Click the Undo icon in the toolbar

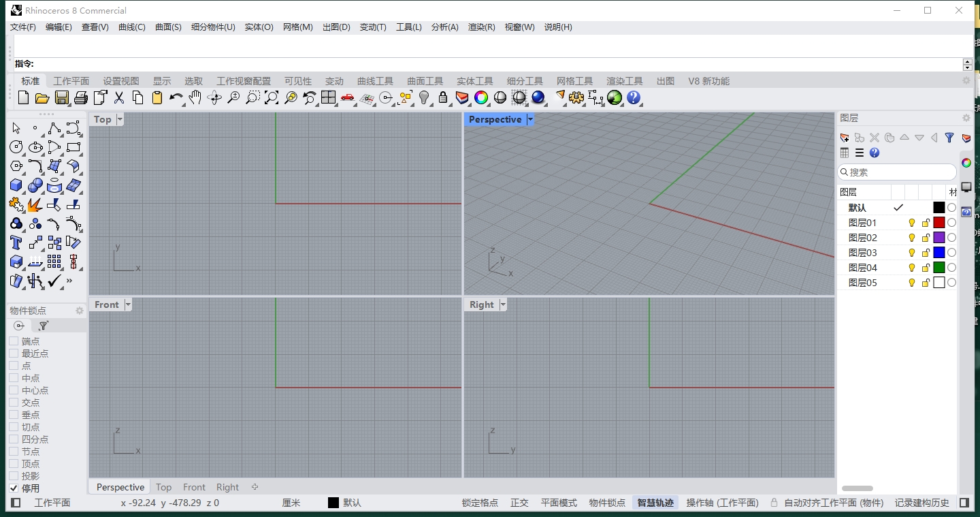[x=176, y=97]
